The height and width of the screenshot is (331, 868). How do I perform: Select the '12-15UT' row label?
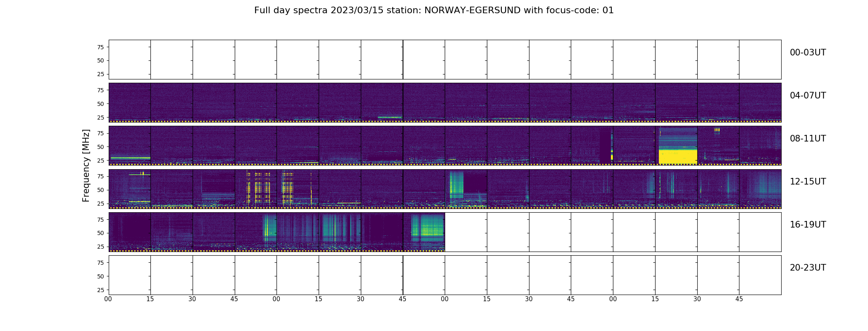tap(808, 182)
